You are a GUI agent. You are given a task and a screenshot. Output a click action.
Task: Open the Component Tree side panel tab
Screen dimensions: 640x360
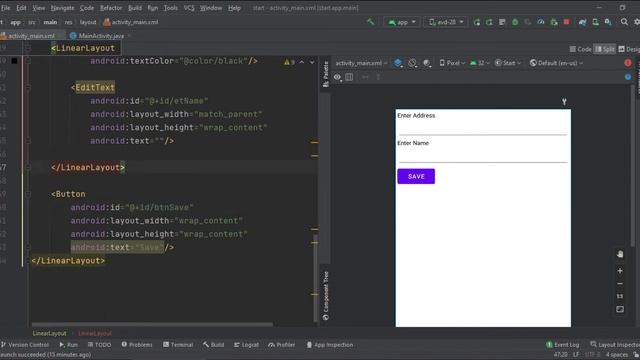[x=326, y=296]
